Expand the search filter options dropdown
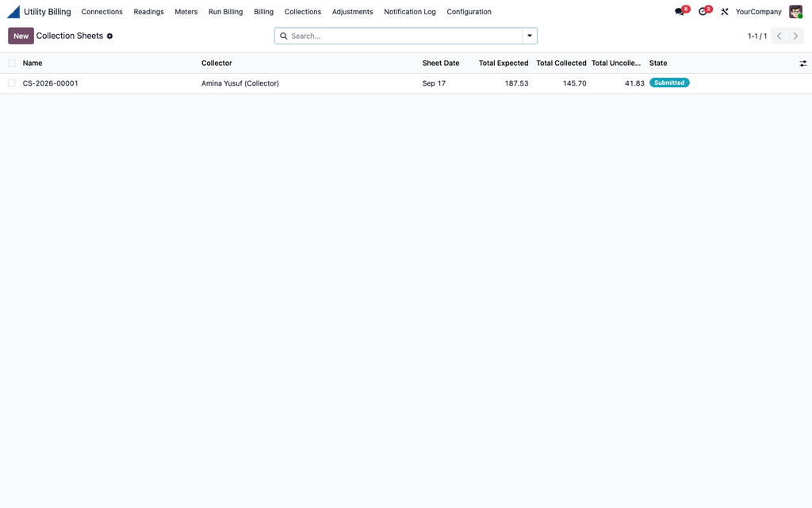Viewport: 812px width, 508px height. (x=529, y=36)
